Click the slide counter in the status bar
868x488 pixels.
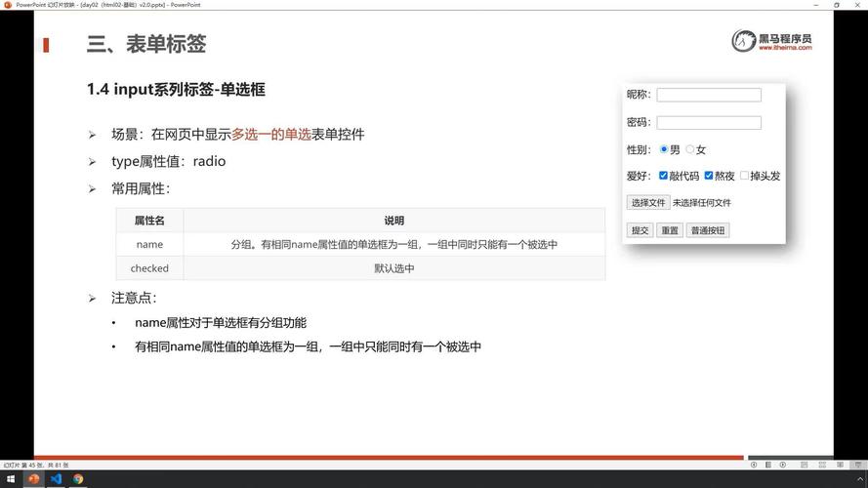pyautogui.click(x=36, y=466)
